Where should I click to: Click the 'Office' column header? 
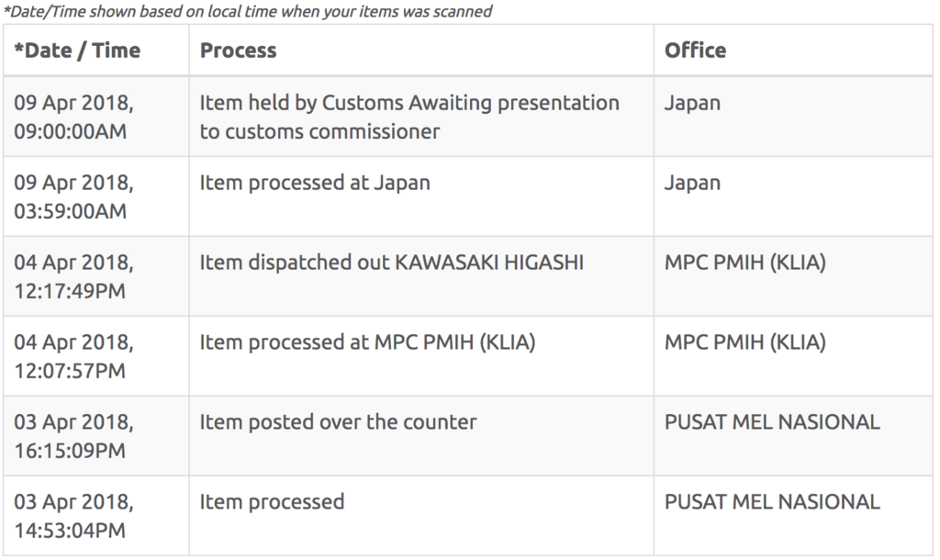tap(695, 50)
